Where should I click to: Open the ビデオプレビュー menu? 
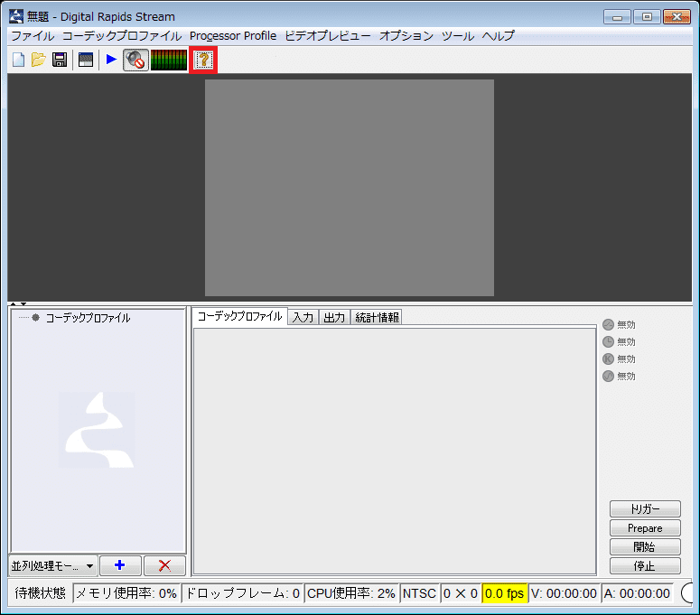click(328, 36)
